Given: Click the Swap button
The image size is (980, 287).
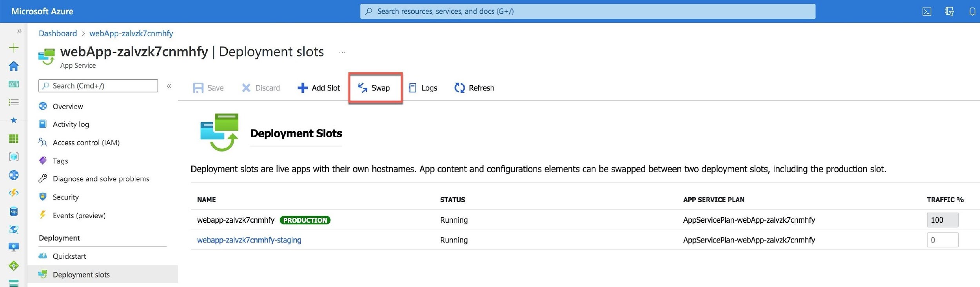Looking at the screenshot, I should click(375, 88).
